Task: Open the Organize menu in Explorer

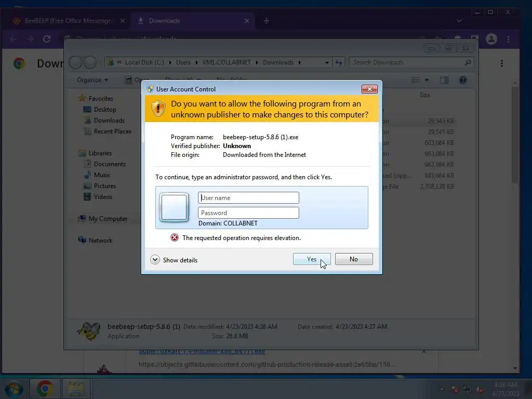Action: 92,80
